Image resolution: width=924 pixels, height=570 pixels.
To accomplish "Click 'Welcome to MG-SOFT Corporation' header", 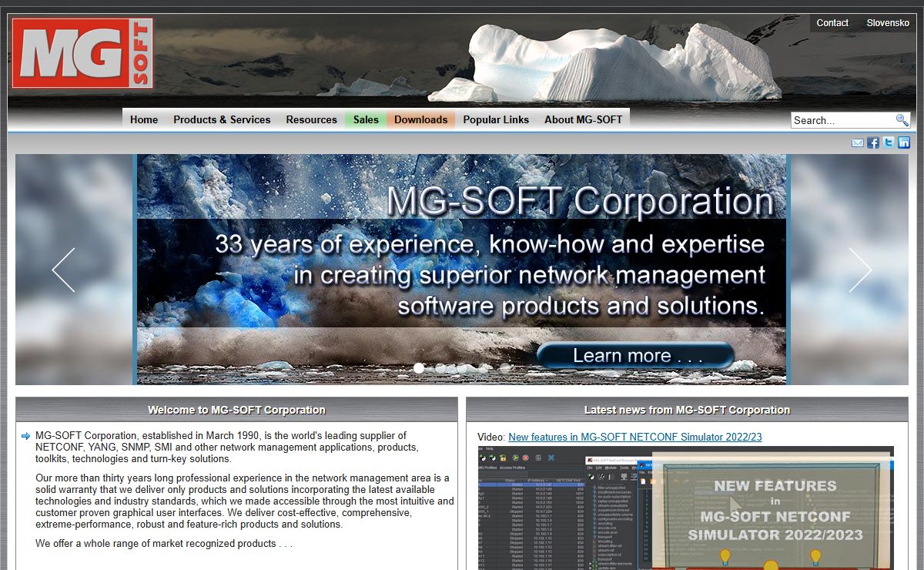I will pos(236,410).
